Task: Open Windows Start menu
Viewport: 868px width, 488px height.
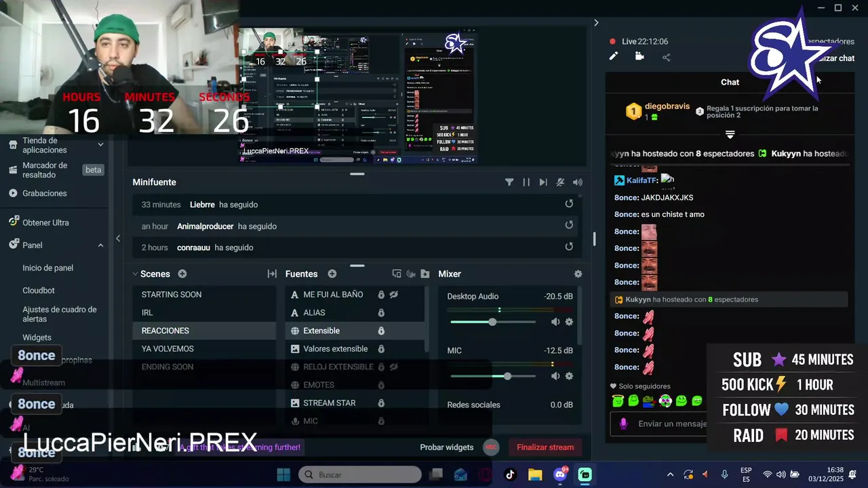Action: point(283,474)
